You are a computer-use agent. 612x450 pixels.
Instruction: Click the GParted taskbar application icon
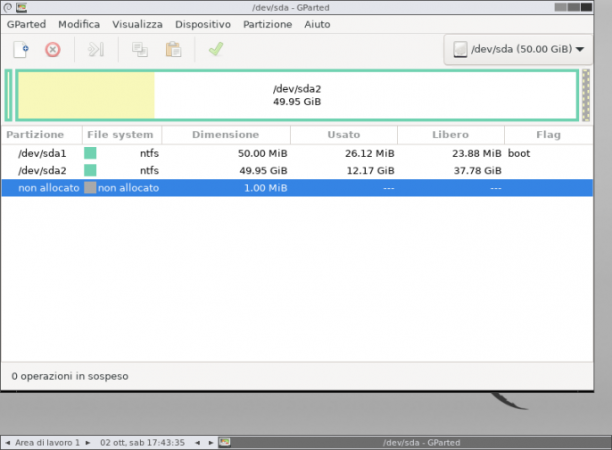224,442
